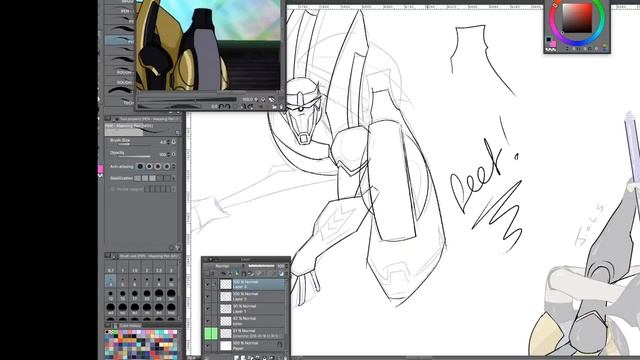Open the wrench sub tool detail icon

(x=178, y=248)
